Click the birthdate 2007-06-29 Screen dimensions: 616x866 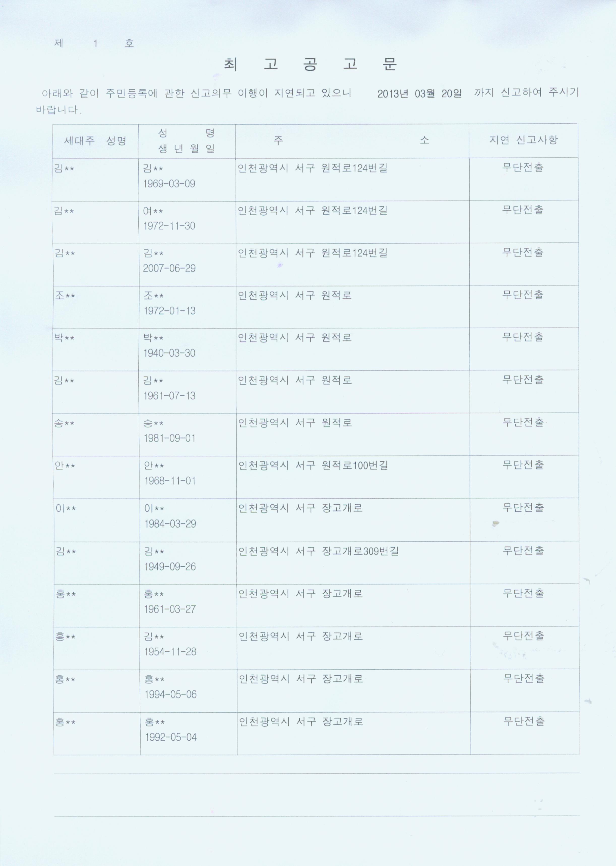pyautogui.click(x=169, y=268)
